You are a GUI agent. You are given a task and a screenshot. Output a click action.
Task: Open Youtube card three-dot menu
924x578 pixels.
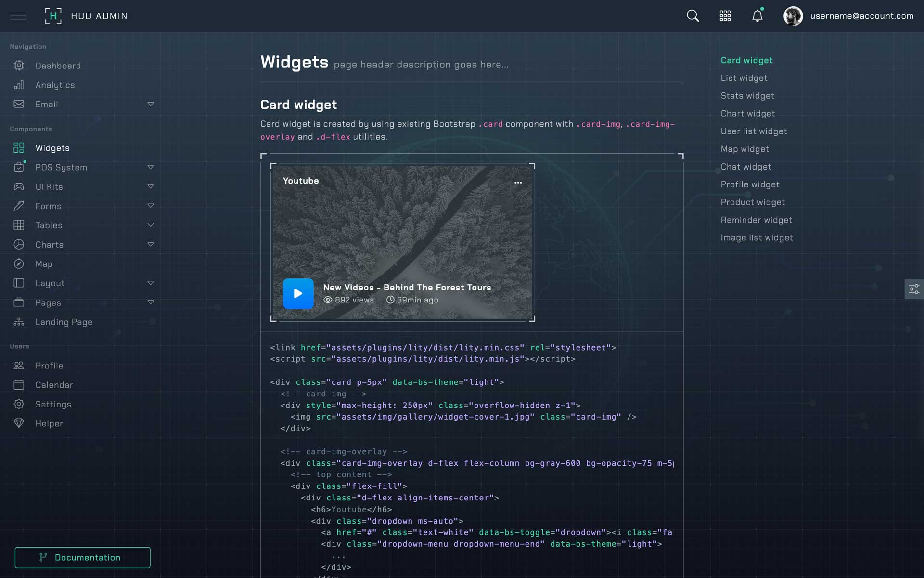coord(518,183)
